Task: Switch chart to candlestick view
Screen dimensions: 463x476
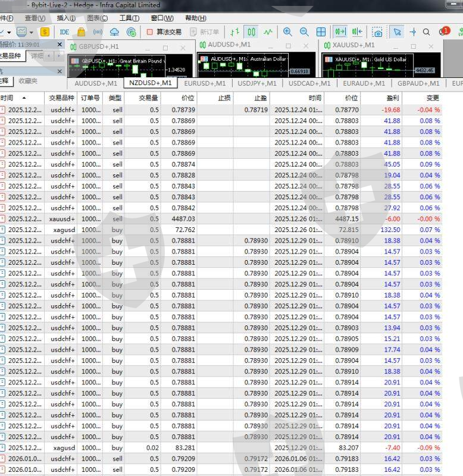Action: (x=252, y=32)
